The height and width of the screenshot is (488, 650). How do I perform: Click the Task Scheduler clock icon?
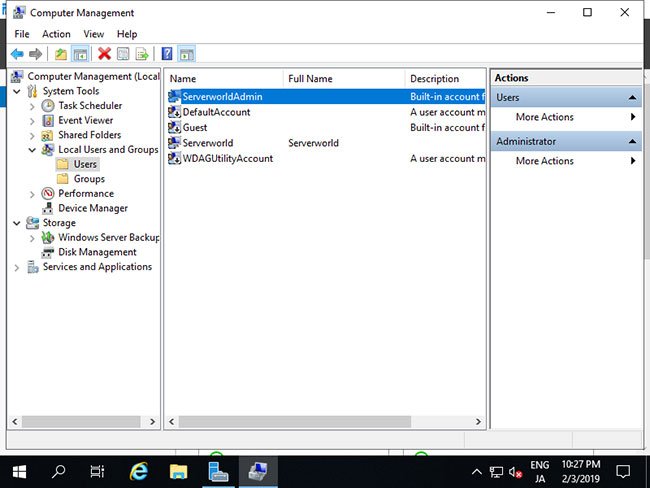point(48,106)
